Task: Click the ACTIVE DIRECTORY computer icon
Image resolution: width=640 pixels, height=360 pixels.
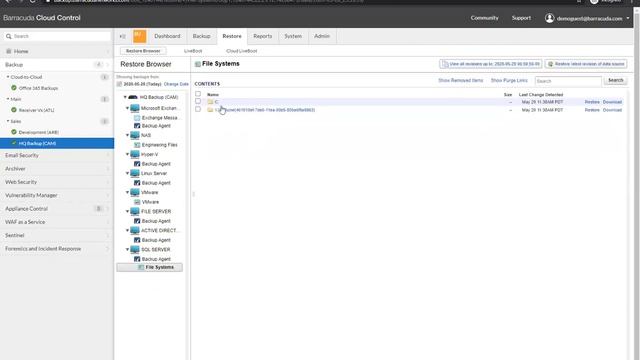Action: pyautogui.click(x=135, y=230)
